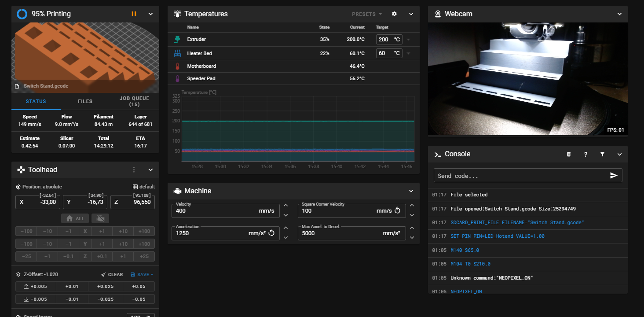
Task: Switch to the Files tab
Action: [x=85, y=101]
